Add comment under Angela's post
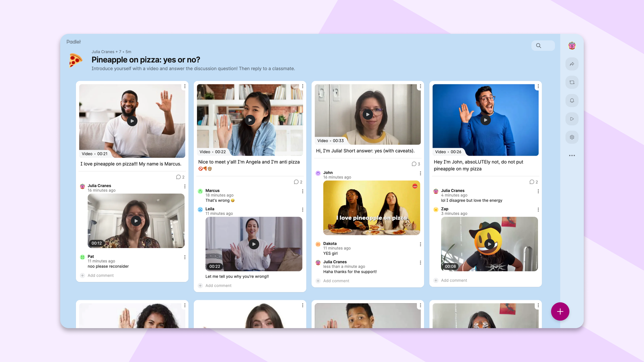 pos(218,286)
